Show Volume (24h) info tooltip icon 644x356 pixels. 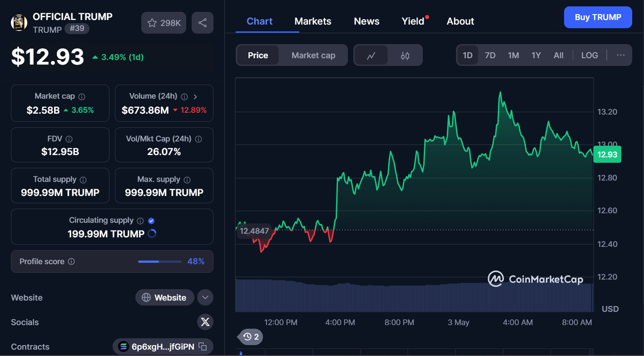pyautogui.click(x=184, y=96)
